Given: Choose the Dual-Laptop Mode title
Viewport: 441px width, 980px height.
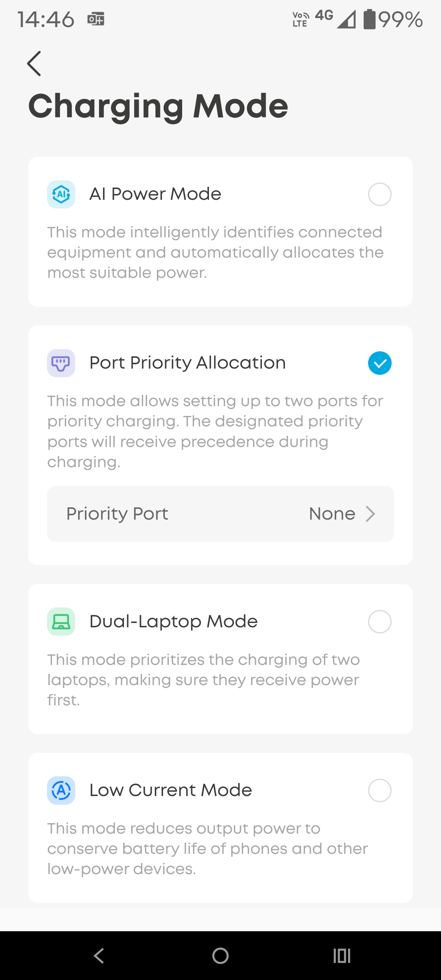Looking at the screenshot, I should (174, 622).
